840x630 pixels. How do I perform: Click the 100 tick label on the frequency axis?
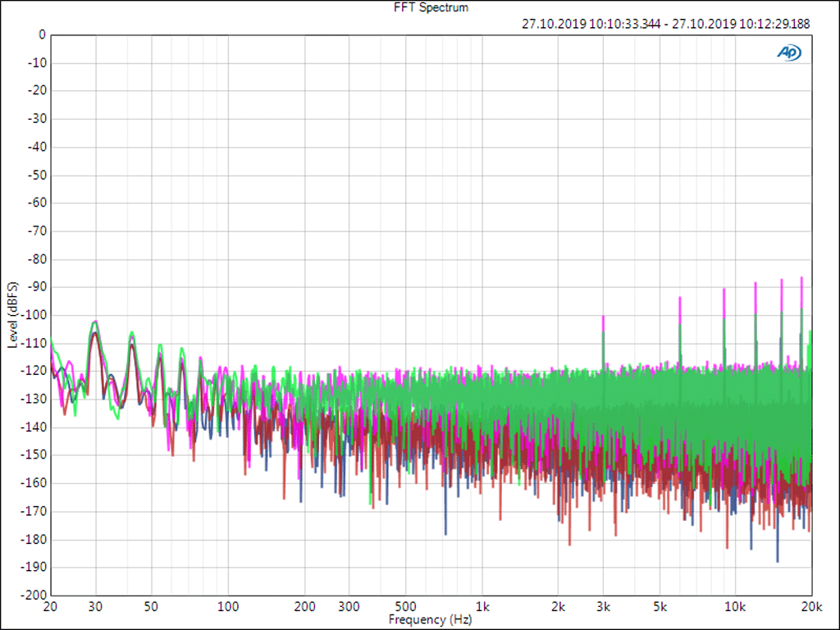(228, 608)
